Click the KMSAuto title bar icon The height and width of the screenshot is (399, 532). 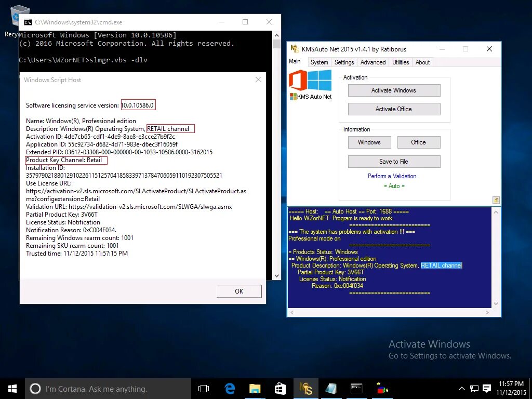(294, 49)
